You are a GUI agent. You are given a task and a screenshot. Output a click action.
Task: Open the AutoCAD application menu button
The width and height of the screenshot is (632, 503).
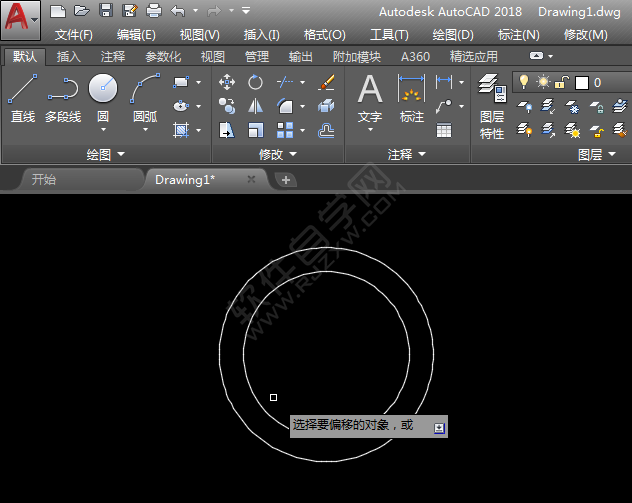coord(21,20)
